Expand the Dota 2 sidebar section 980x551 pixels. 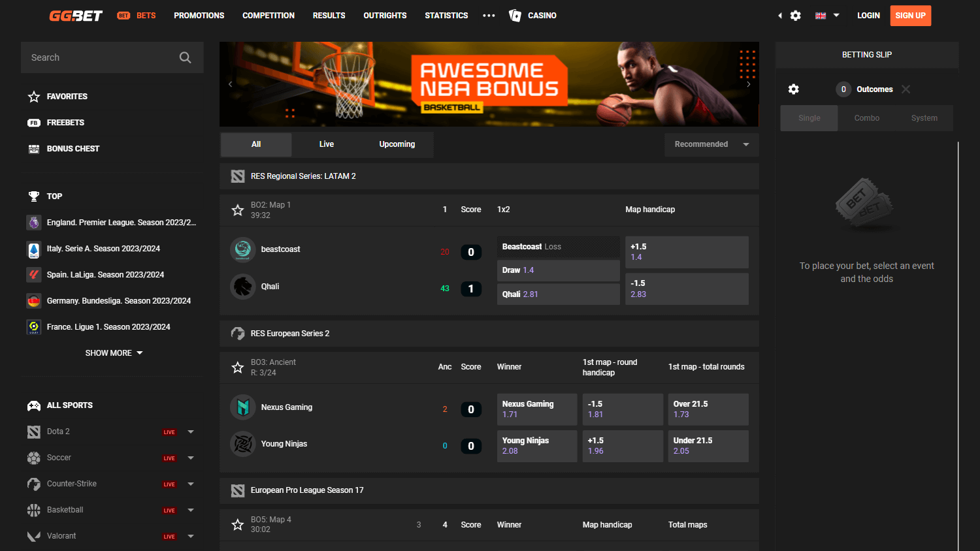click(191, 432)
